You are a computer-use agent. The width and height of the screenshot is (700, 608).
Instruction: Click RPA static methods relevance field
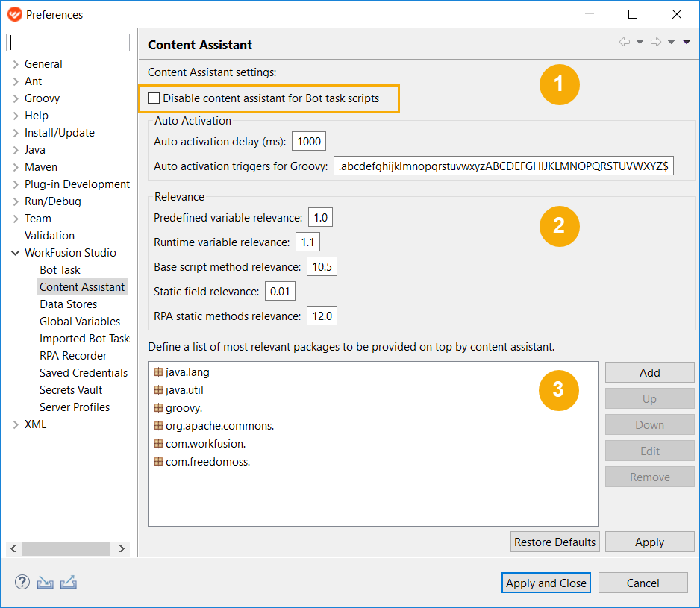tap(322, 316)
